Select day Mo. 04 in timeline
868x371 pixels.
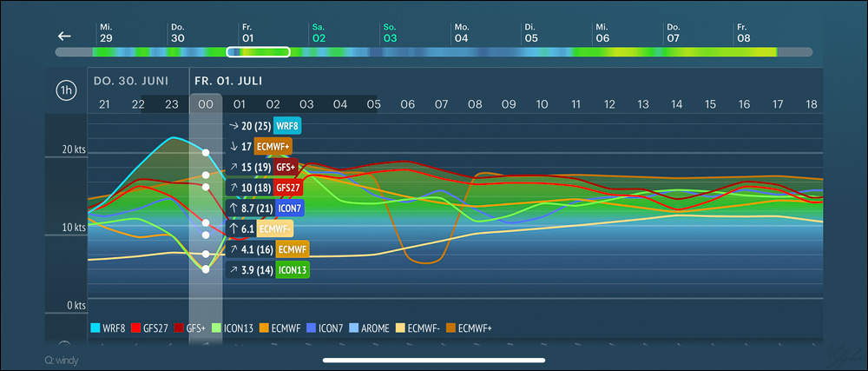coord(462,33)
